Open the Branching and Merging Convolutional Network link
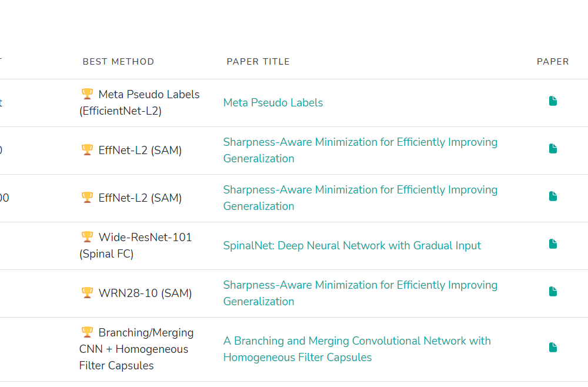The height and width of the screenshot is (387, 588). (x=356, y=341)
